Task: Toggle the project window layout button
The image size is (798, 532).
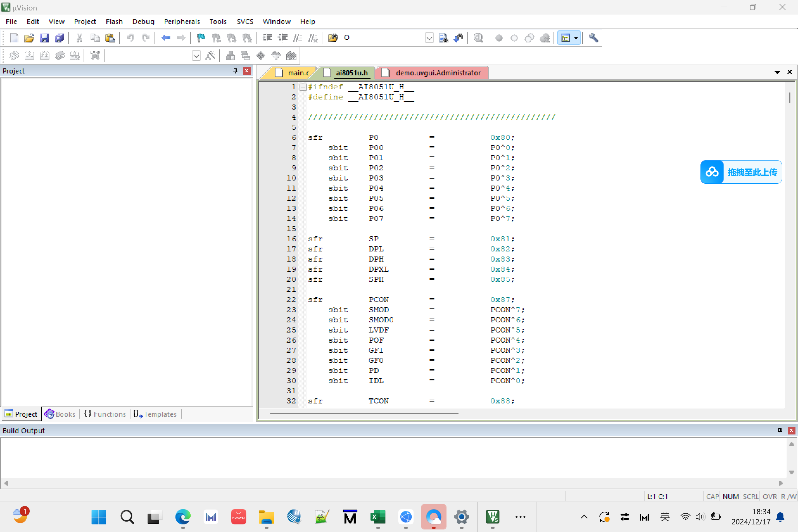Action: coord(565,38)
